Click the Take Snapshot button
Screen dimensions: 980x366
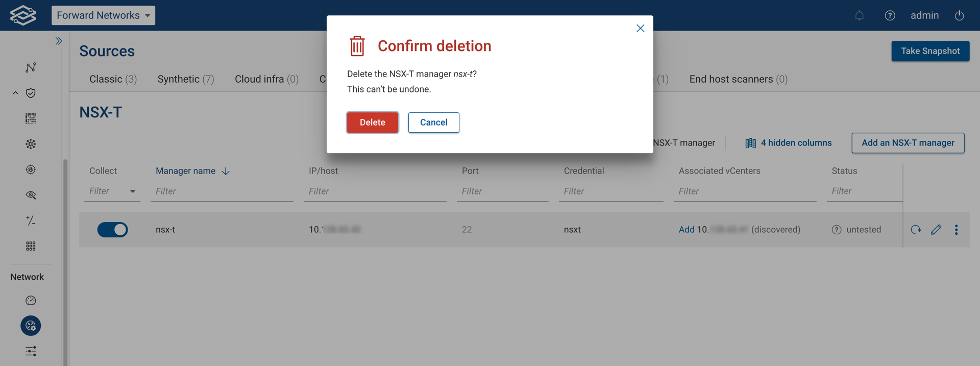pos(930,51)
